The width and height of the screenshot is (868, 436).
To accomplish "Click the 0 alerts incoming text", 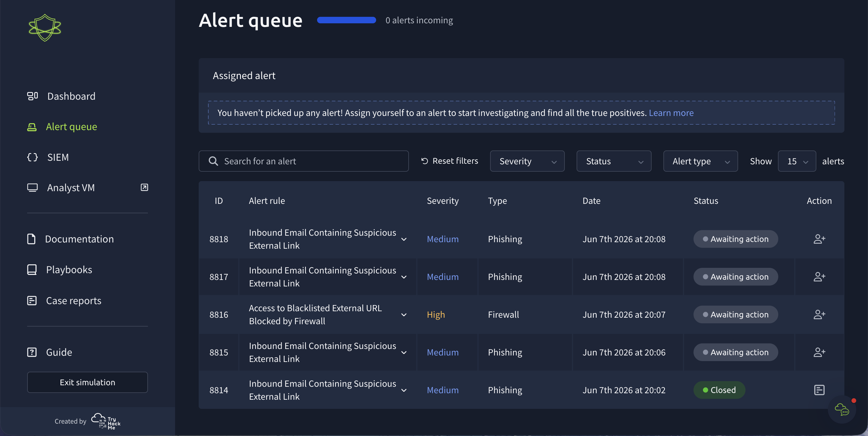I will pos(419,20).
